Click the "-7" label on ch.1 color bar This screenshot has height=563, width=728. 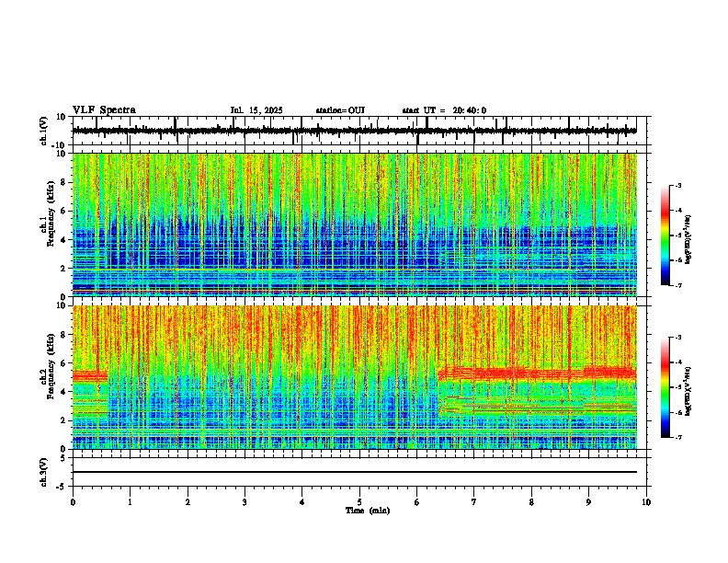pos(677,285)
